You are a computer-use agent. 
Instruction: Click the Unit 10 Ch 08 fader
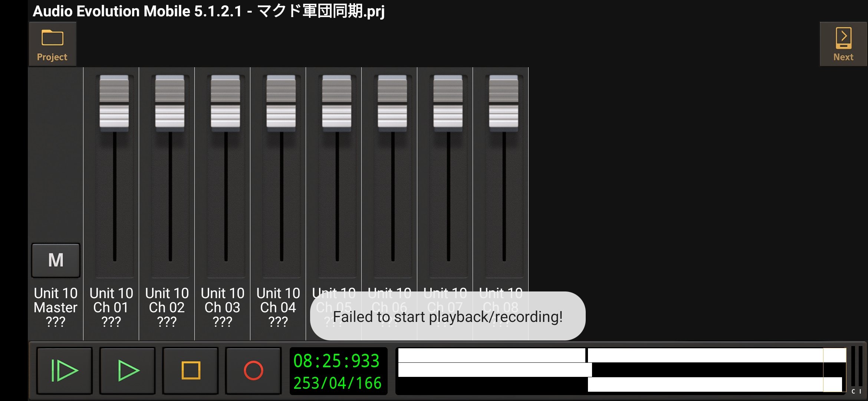coord(504,104)
